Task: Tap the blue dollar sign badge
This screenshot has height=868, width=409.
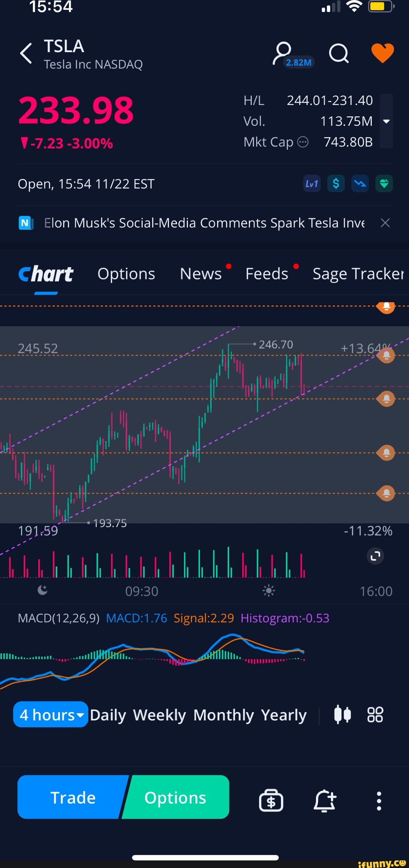Action: coord(336,184)
